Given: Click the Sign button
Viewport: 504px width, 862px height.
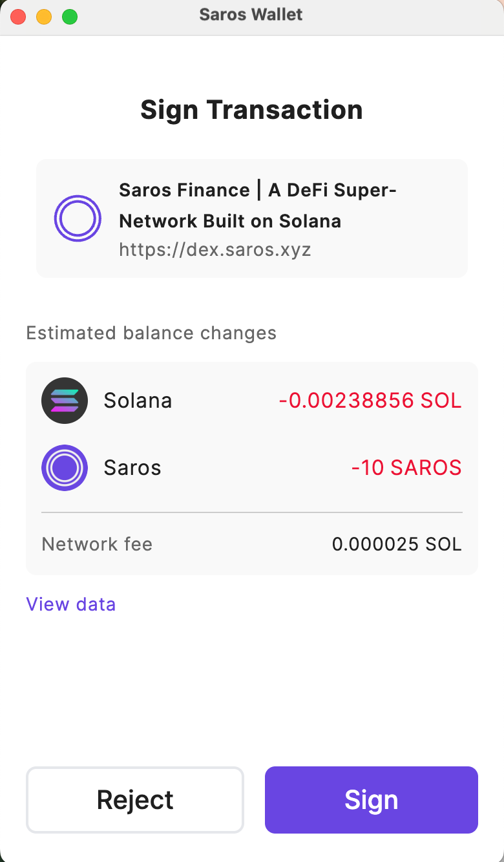Looking at the screenshot, I should [x=371, y=800].
